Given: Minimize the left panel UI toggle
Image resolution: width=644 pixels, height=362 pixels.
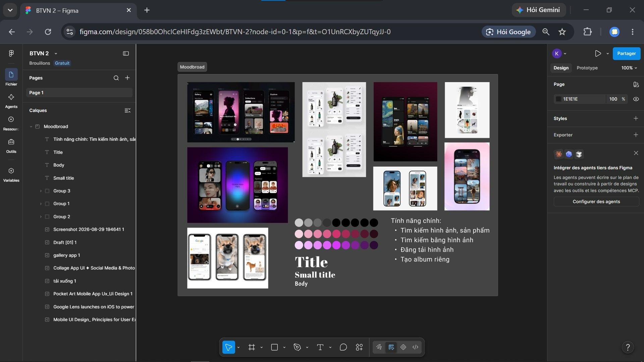Looking at the screenshot, I should (x=126, y=53).
